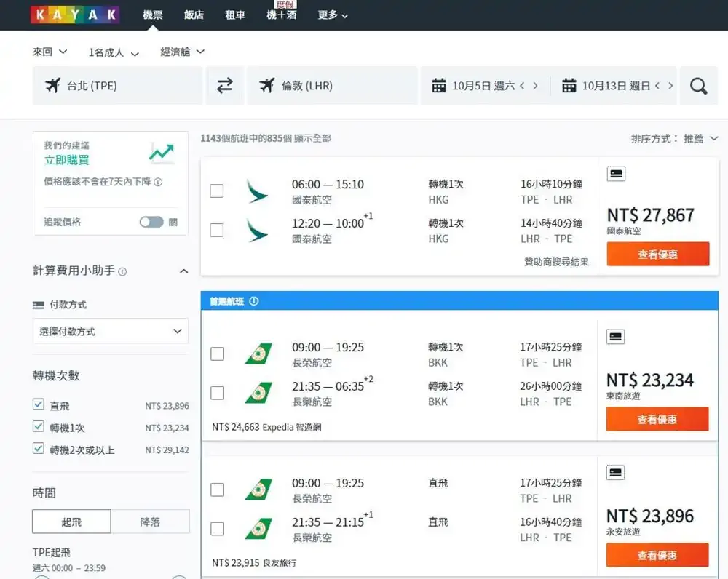728x579 pixels.
Task: Open the 1名成人 travelers dropdown
Action: coord(114,52)
